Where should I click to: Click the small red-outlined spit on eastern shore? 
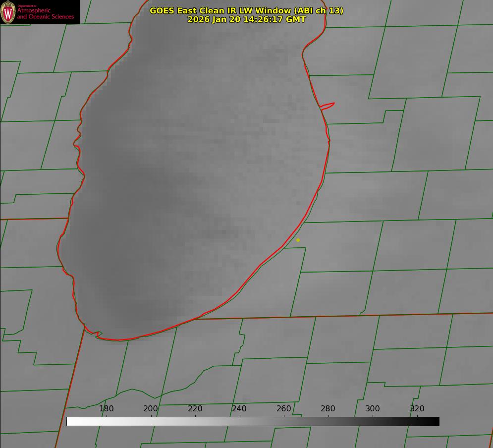pos(328,105)
